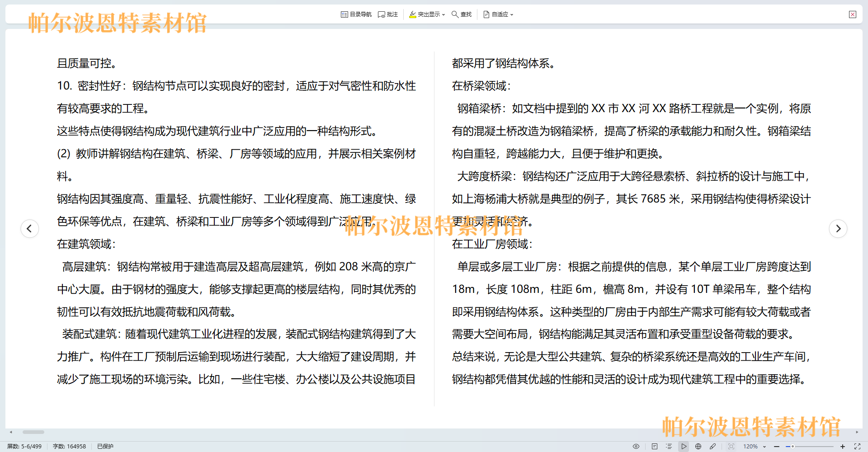Click the scrollbar's left arrow
868x452 pixels.
point(11,432)
